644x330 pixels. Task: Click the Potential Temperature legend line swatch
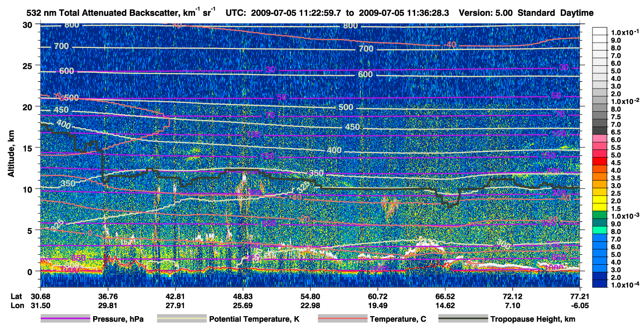pyautogui.click(x=182, y=319)
